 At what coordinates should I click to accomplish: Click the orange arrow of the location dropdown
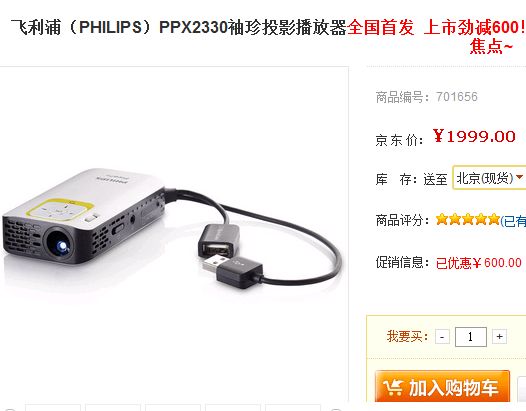(520, 177)
